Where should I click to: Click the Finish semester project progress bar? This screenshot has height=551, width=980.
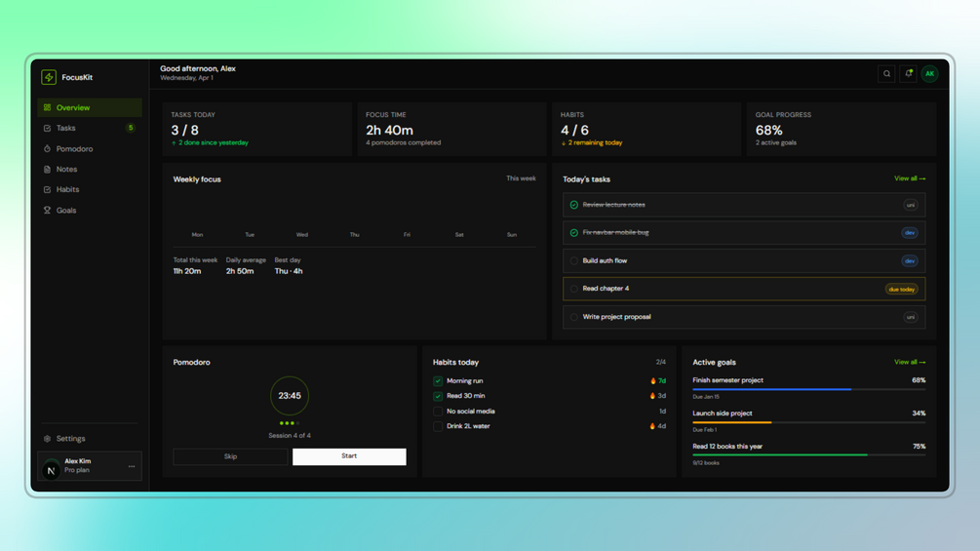pos(808,389)
